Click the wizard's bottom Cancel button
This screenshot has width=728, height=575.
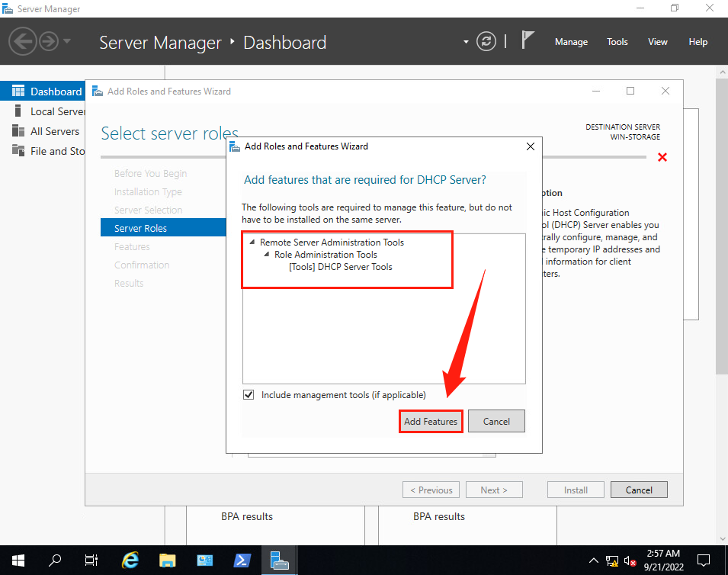tap(639, 490)
